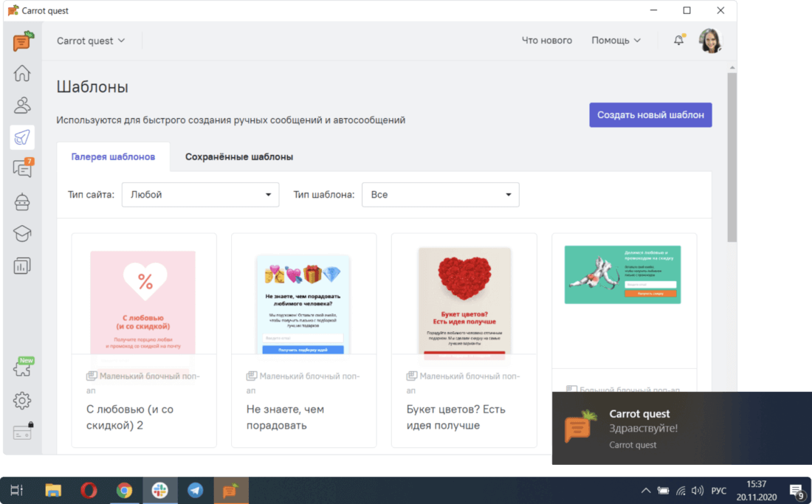Image resolution: width=812 pixels, height=504 pixels.
Task: Open the Тип сайта dropdown
Action: (200, 195)
